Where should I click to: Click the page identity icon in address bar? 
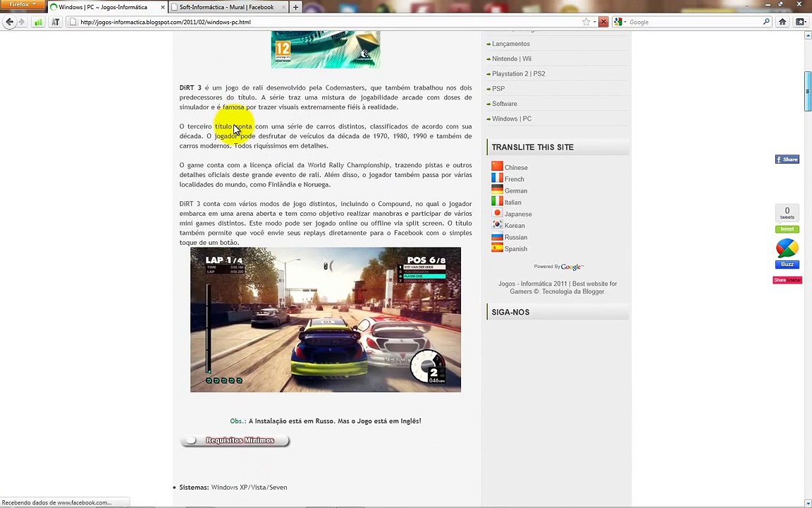[x=73, y=22]
